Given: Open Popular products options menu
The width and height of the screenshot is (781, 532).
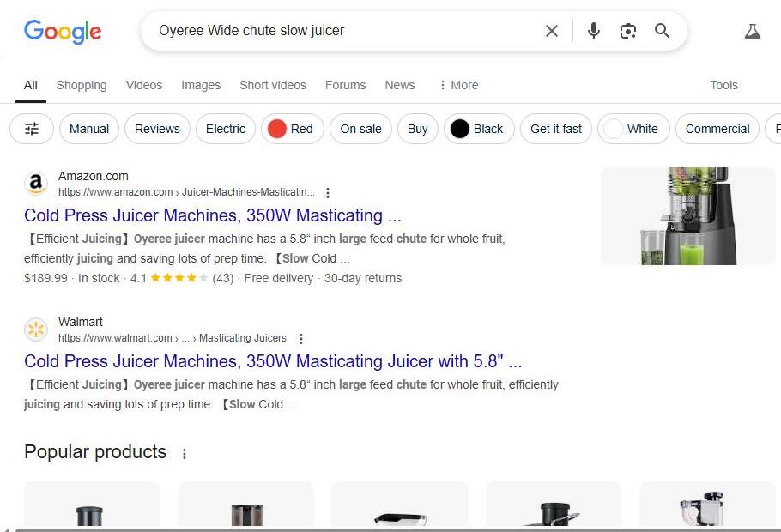Looking at the screenshot, I should [x=185, y=454].
